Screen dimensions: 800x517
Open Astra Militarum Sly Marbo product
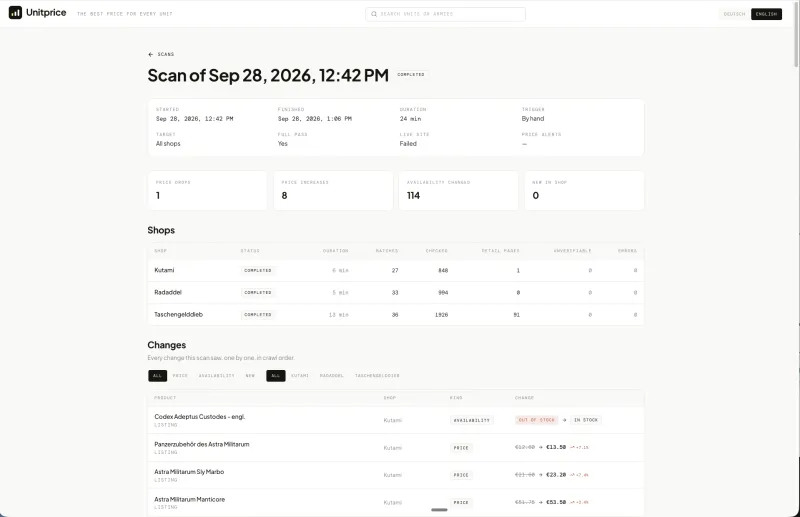pos(189,472)
